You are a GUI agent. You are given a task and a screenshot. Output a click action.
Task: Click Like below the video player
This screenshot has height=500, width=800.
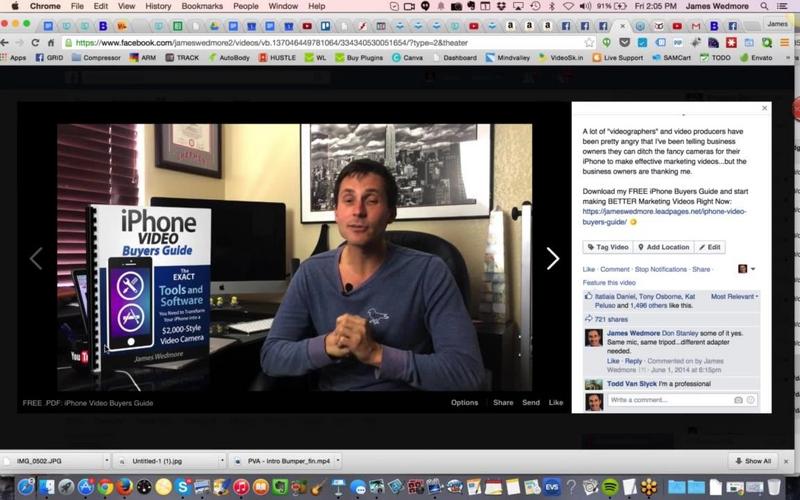pos(556,403)
